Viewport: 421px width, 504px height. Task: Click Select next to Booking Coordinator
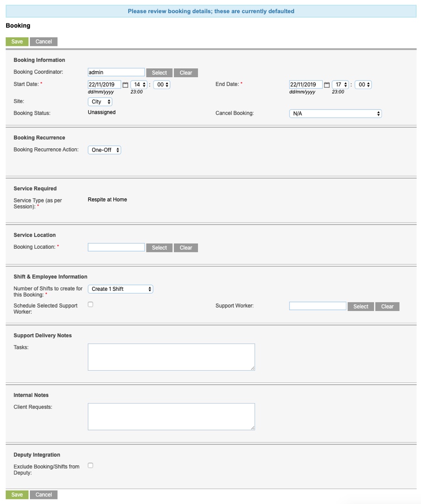point(159,72)
